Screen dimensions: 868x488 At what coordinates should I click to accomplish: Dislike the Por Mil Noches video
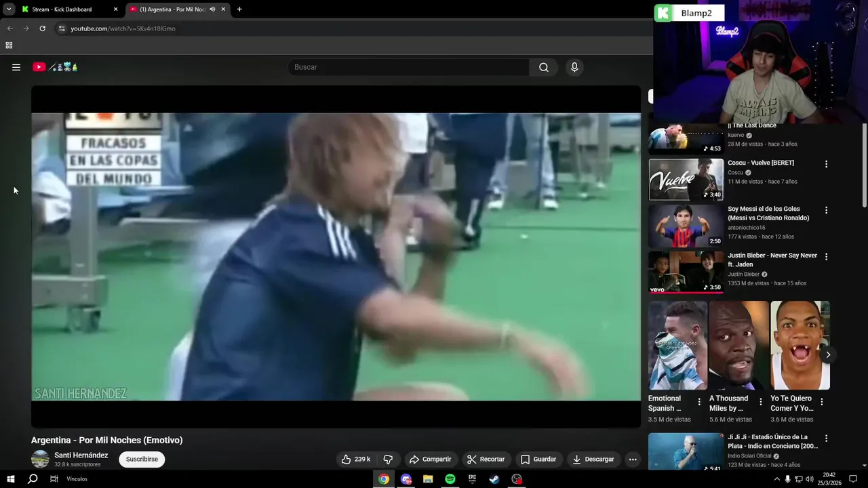(388, 459)
